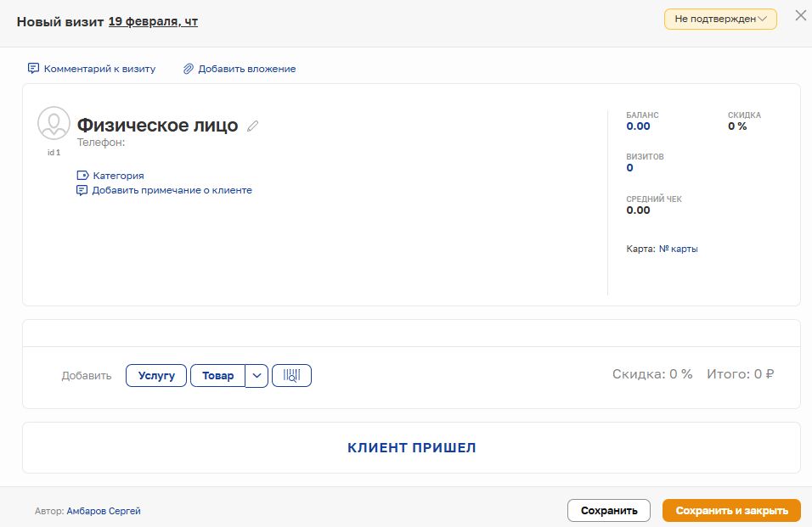812x527 pixels.
Task: Open the 'Не подтвержден' status dropdown
Action: click(x=720, y=19)
